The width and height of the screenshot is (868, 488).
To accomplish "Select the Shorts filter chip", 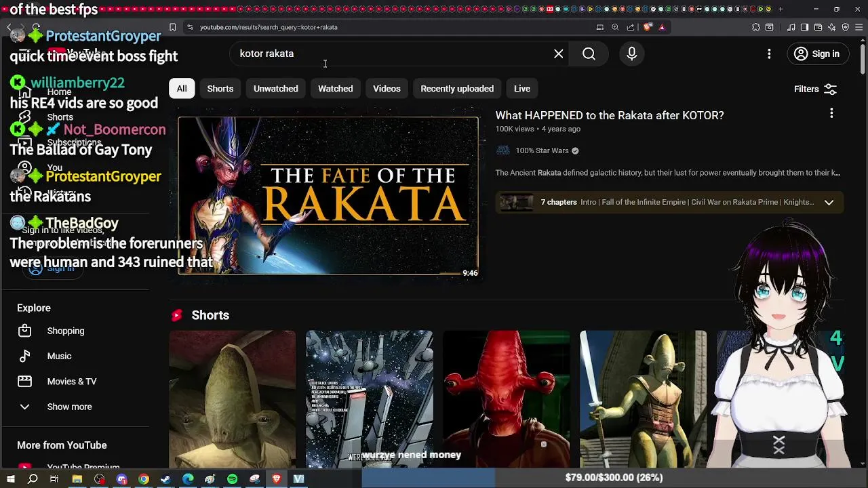I will (x=220, y=89).
